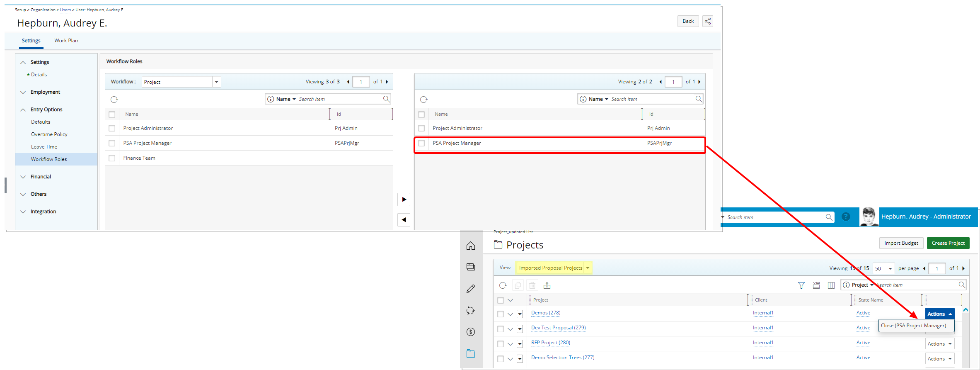Open the left list Name search-by dropdown
The image size is (980, 370).
[286, 99]
